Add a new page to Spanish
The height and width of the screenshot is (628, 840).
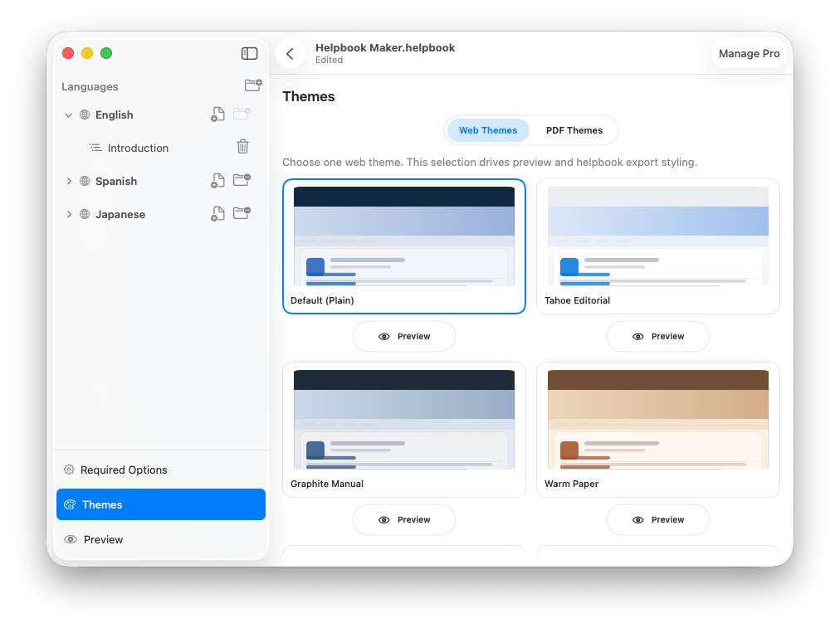pos(217,181)
